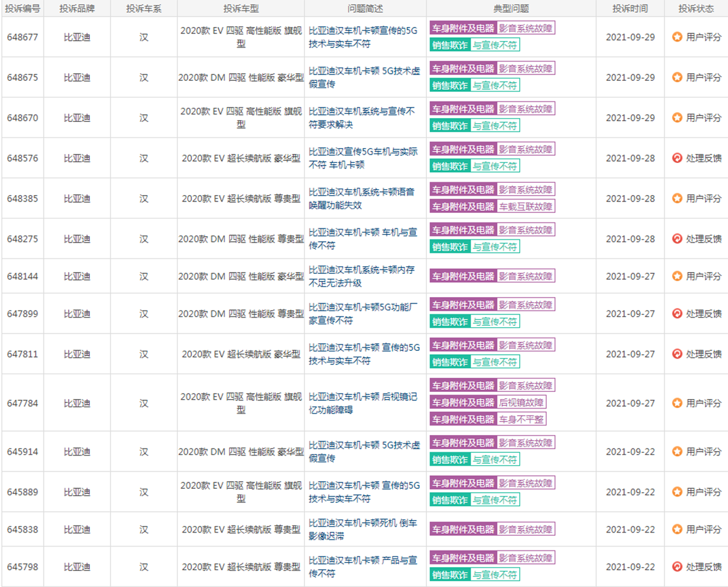Open 比亚迪汉车机系统与宣传不符要求解决 complaint
Image resolution: width=728 pixels, height=587 pixels.
tap(361, 118)
